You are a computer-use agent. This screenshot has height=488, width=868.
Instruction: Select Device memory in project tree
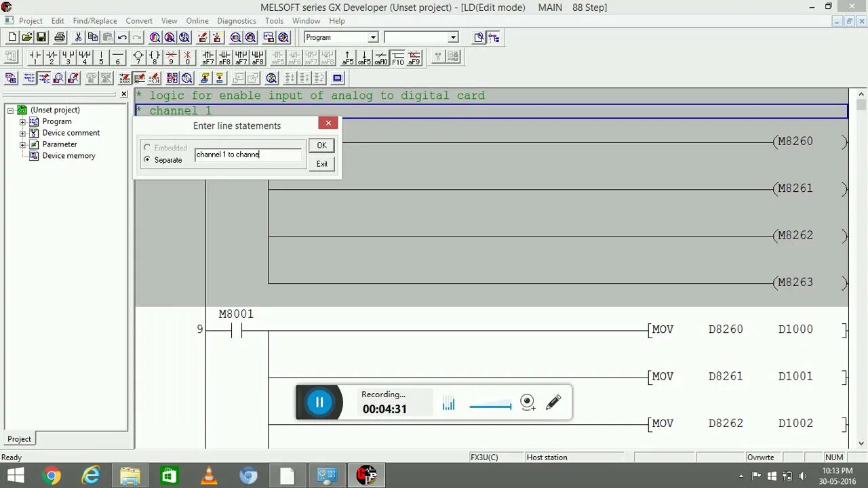pos(68,156)
